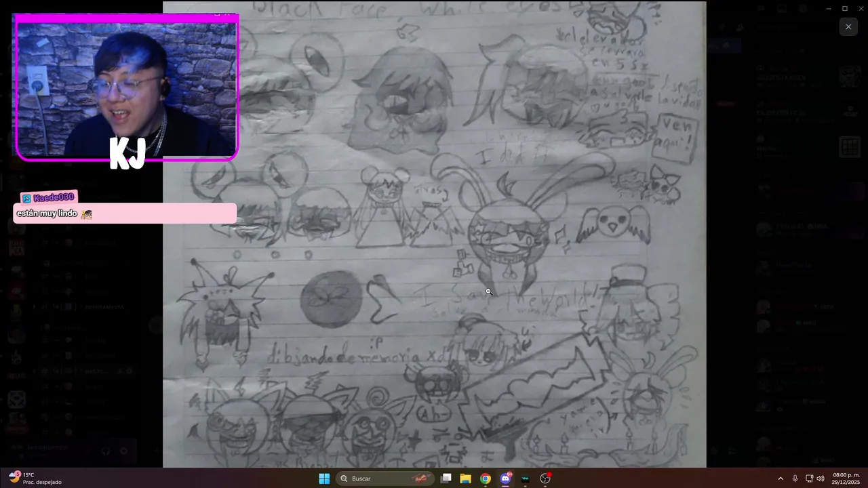The image size is (868, 488).
Task: Click the KJ webcam overlay
Action: (x=127, y=88)
